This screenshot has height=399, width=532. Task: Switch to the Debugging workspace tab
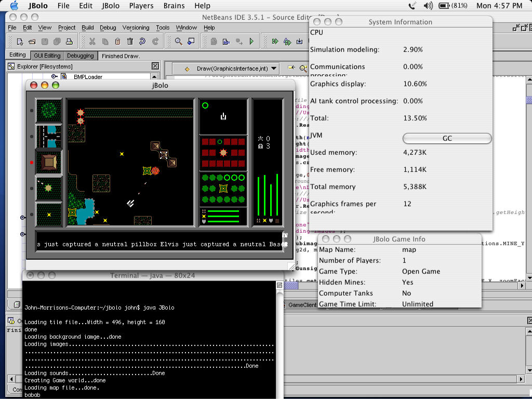pos(81,56)
